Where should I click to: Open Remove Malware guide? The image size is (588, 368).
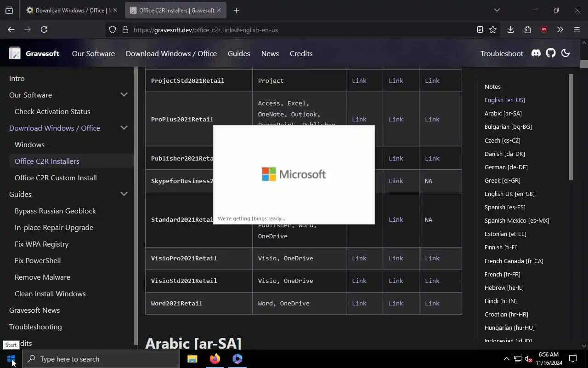click(42, 277)
